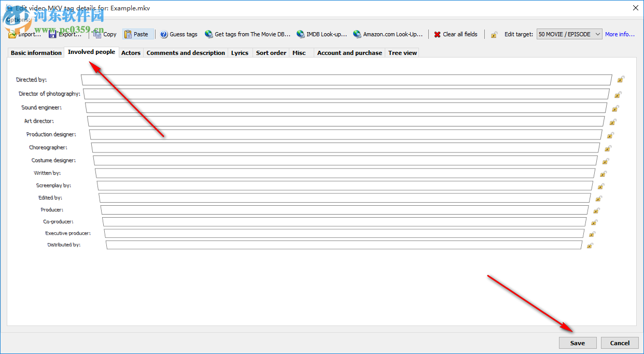Toggle the toolbar lock icon beside Edit target
Screen dimensions: 644x354
[x=494, y=35]
